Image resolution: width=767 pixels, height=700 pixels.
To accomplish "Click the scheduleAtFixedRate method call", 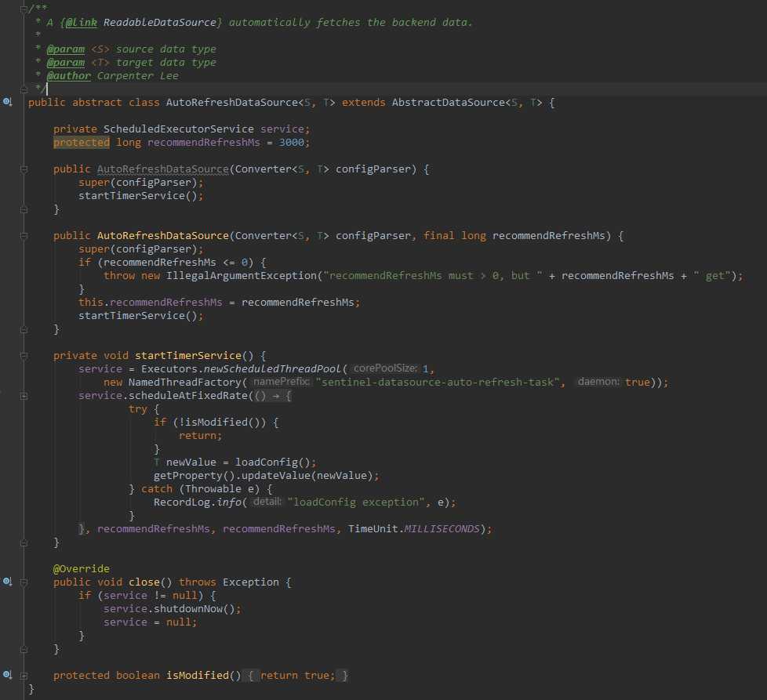I will pyautogui.click(x=188, y=395).
